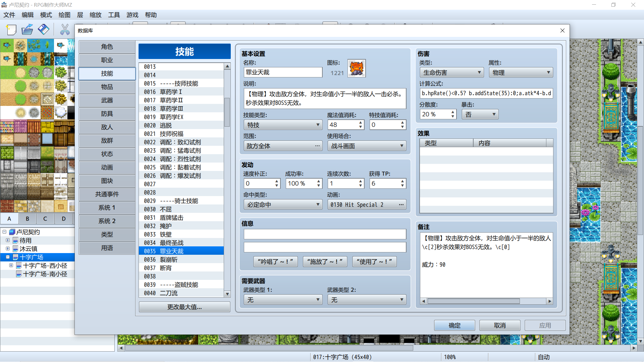
Task: Click the Save Project icon
Action: click(44, 30)
